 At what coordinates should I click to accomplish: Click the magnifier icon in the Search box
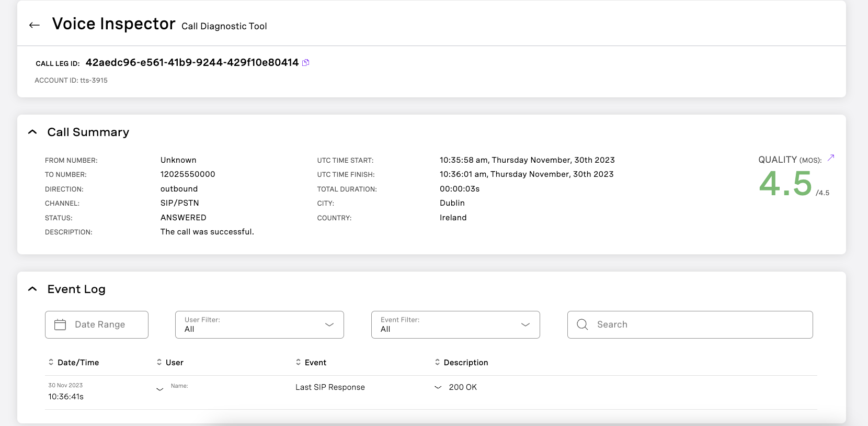point(582,324)
